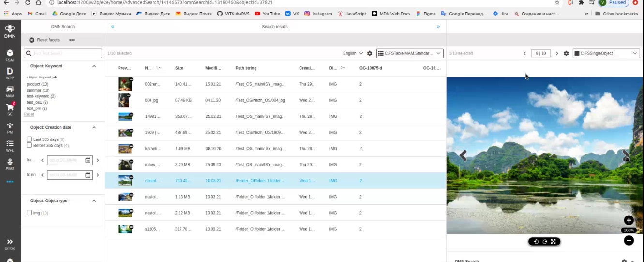Rotate the preview image counterclockwise
The width and height of the screenshot is (644, 262).
click(536, 241)
